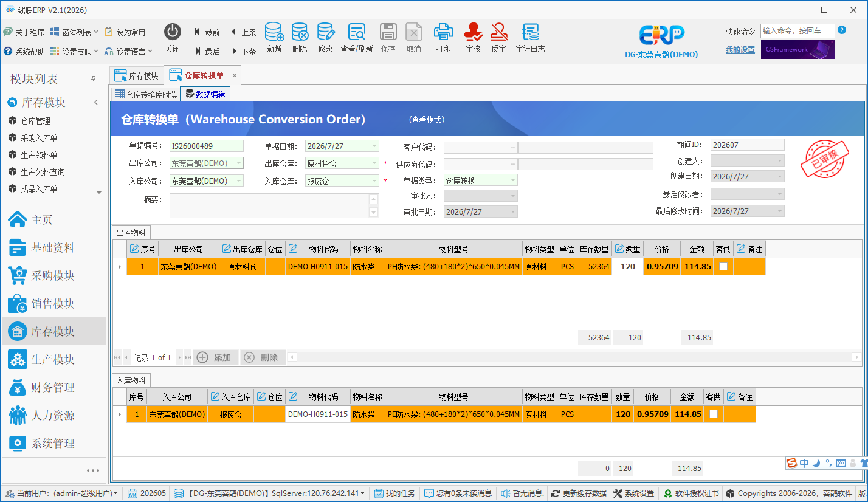
Task: Open the 设置皮肤 dropdown menu
Action: pyautogui.click(x=75, y=52)
